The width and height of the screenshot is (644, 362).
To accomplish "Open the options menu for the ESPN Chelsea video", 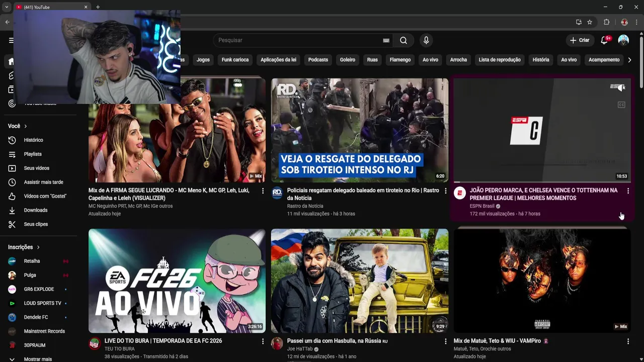I will coord(628,191).
